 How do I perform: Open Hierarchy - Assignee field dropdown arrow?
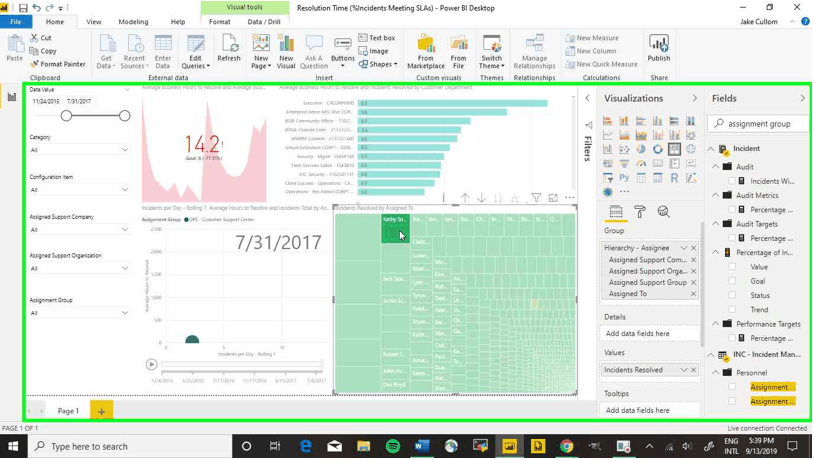tap(684, 248)
